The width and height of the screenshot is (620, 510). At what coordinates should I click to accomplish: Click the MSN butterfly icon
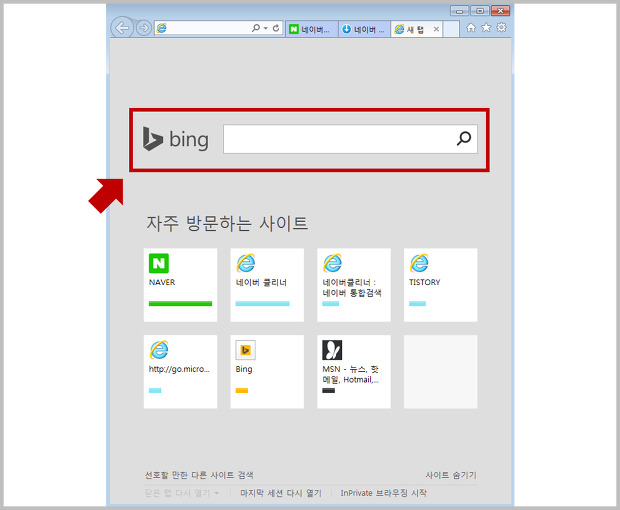pyautogui.click(x=332, y=350)
